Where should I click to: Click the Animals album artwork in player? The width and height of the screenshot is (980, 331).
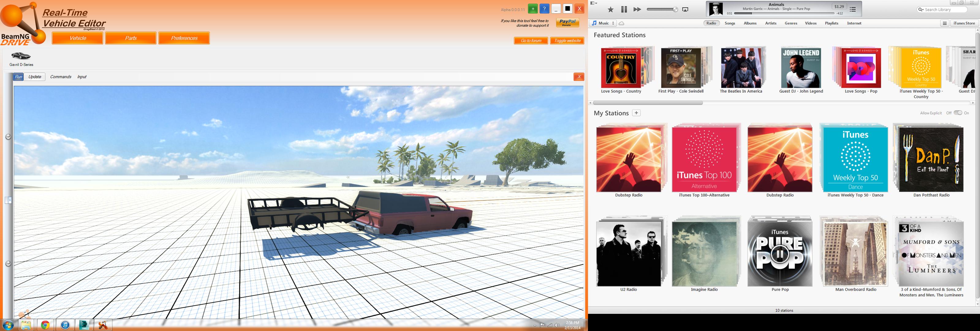pyautogui.click(x=716, y=9)
